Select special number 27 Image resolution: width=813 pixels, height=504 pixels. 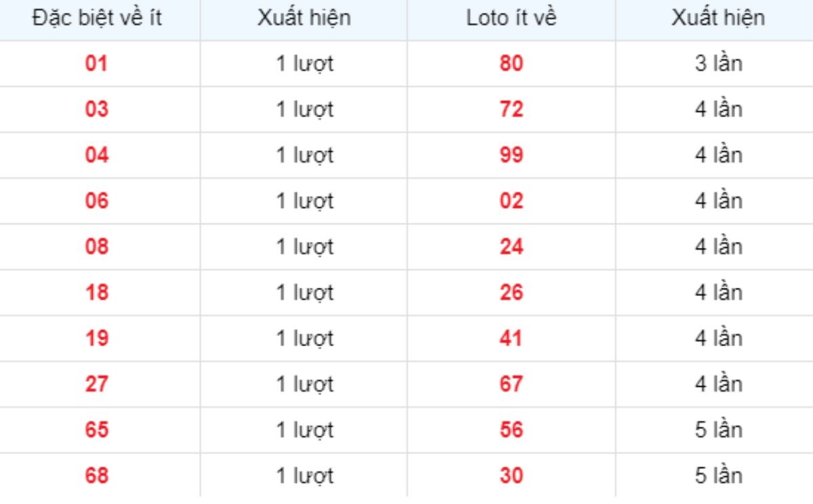tap(96, 384)
